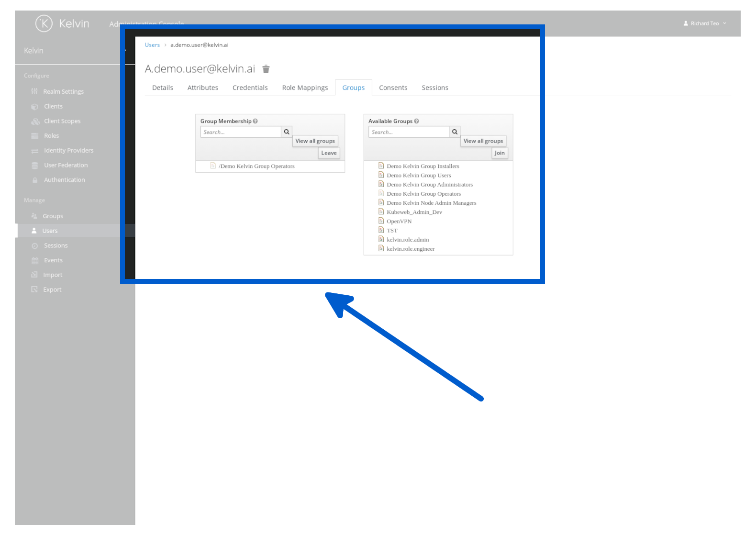Click the Kelvin logo icon
The height and width of the screenshot is (536, 756).
tap(44, 23)
